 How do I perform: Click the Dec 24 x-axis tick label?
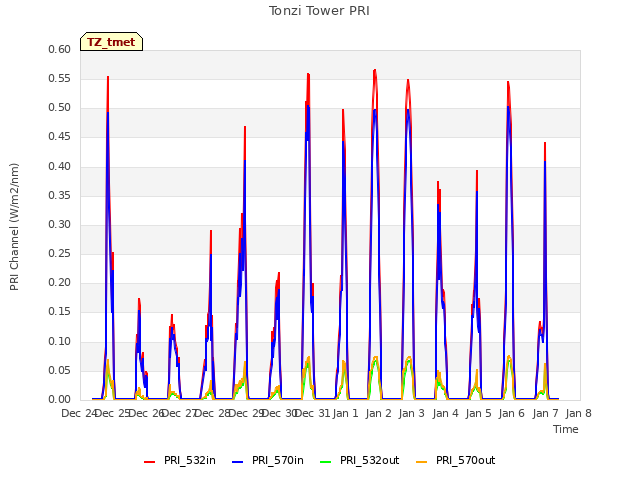78,413
